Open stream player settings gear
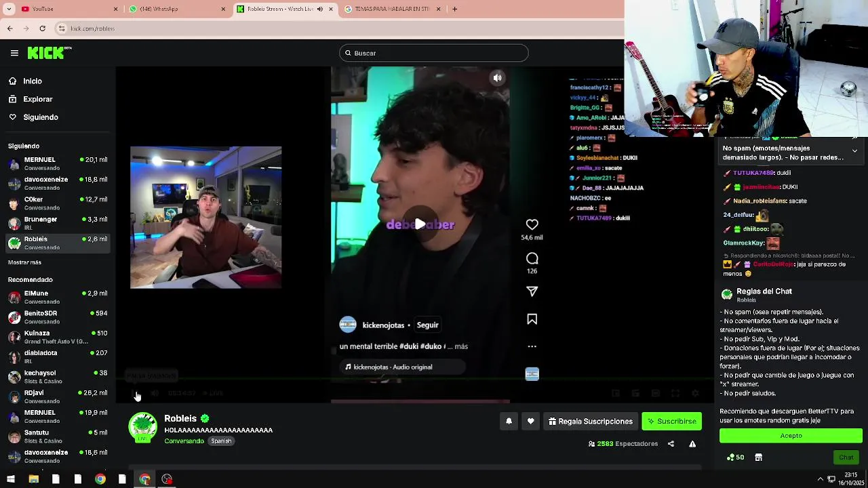The height and width of the screenshot is (488, 868). [x=695, y=393]
